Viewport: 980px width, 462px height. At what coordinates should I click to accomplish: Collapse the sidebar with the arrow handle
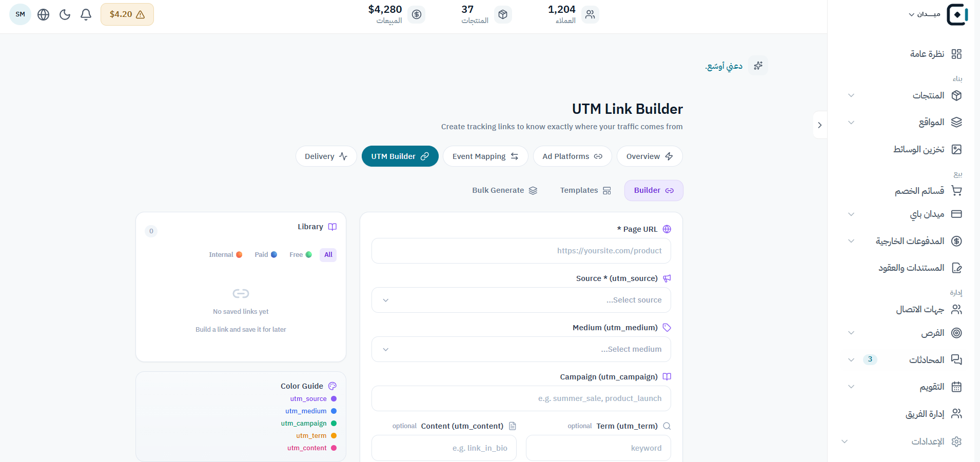820,125
